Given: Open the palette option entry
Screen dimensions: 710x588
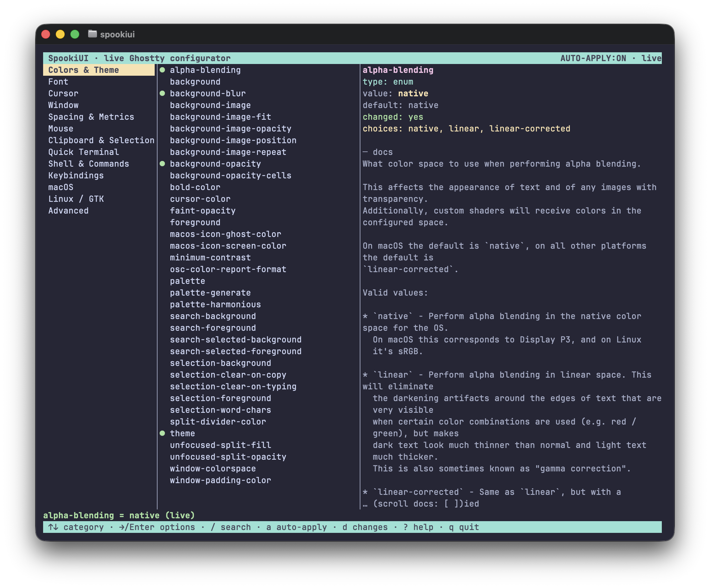Looking at the screenshot, I should (187, 281).
